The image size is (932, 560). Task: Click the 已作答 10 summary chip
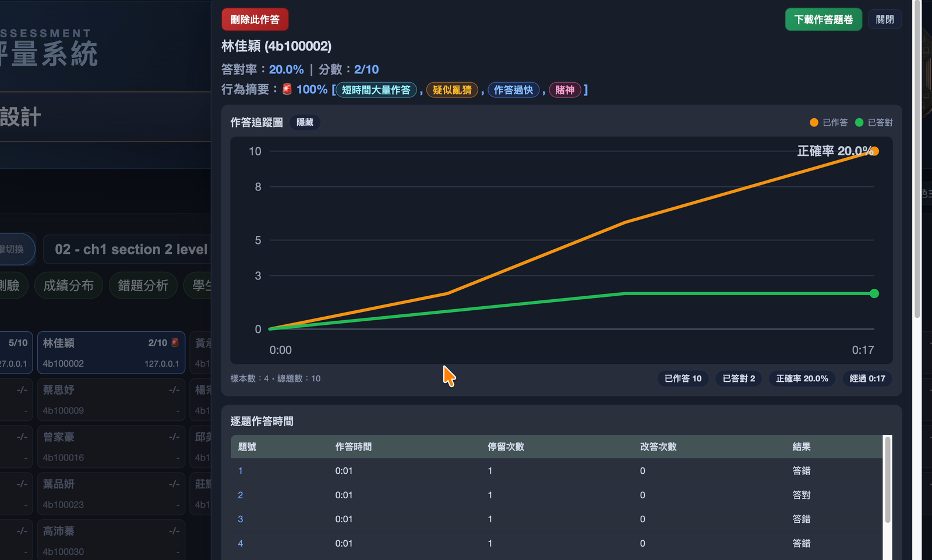pos(683,378)
